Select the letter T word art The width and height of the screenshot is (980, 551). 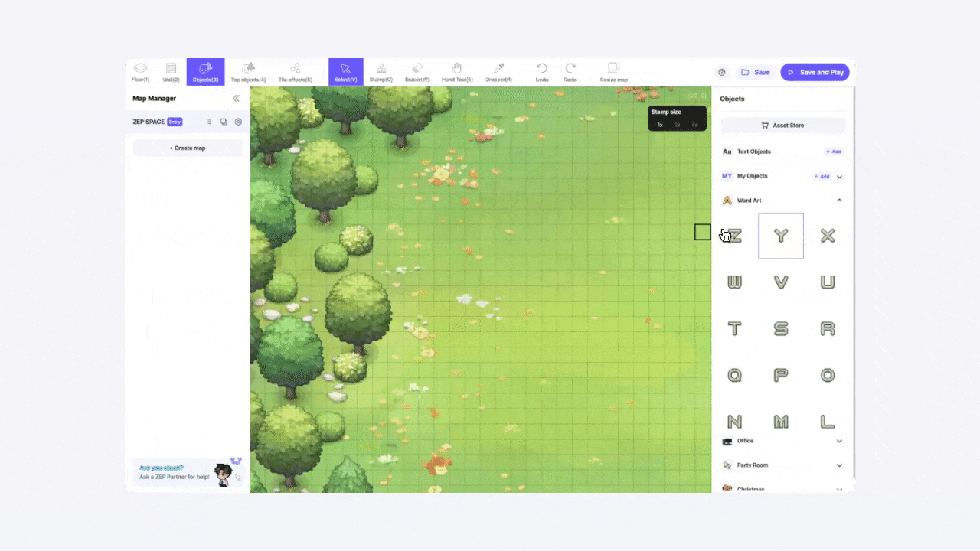coord(734,329)
